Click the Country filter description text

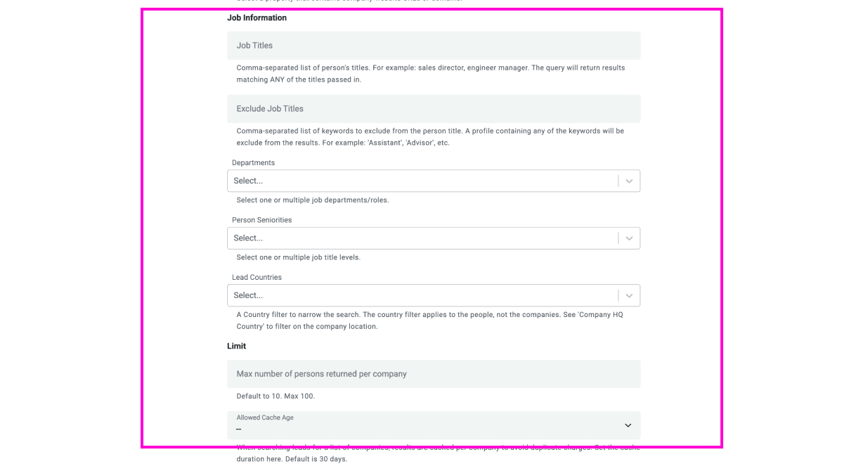429,321
